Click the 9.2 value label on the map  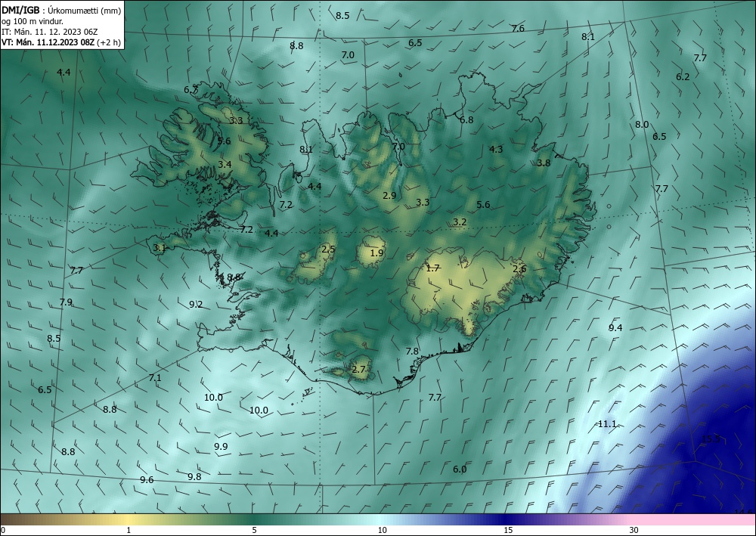(196, 304)
